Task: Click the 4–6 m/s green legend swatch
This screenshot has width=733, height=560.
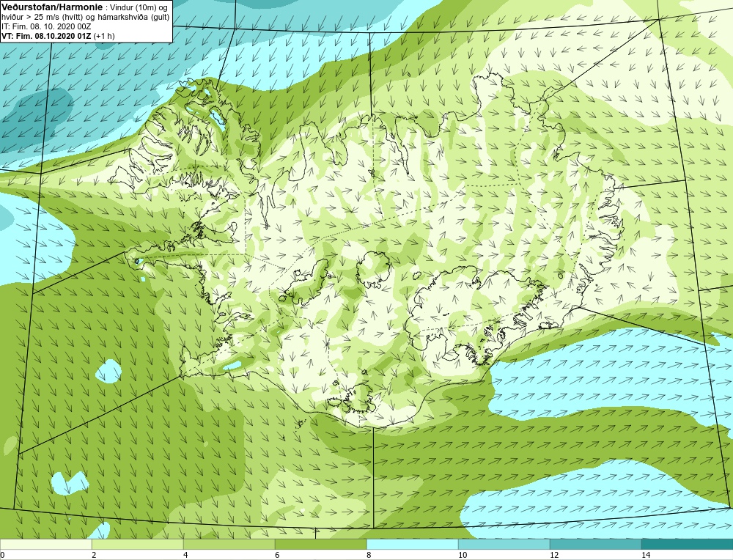Action: [229, 545]
